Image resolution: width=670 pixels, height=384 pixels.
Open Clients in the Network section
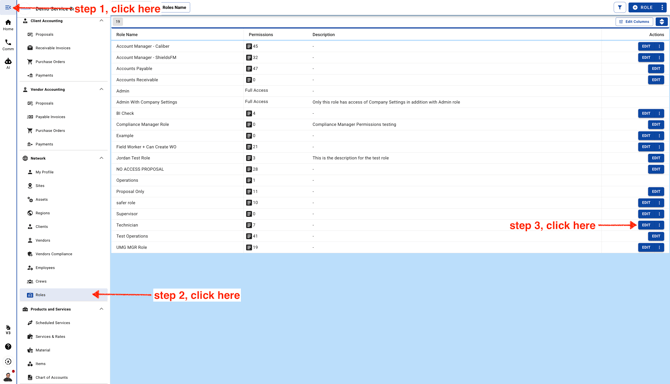coord(41,226)
